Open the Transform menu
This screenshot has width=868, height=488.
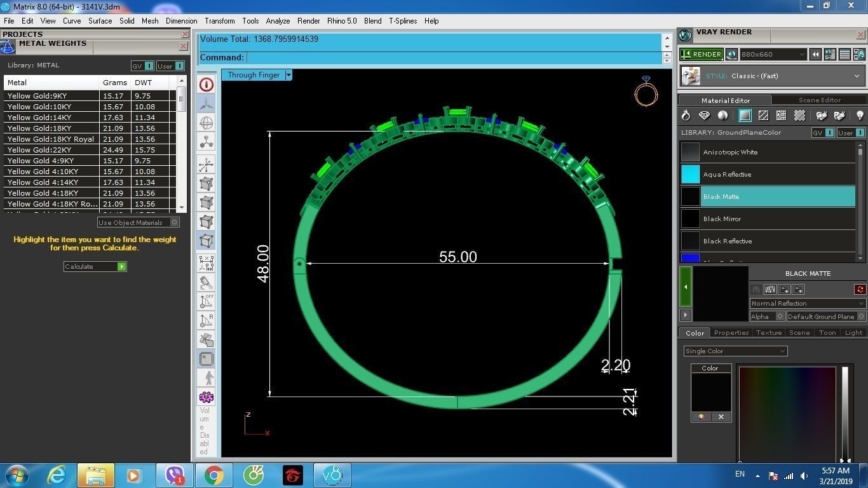click(x=220, y=21)
